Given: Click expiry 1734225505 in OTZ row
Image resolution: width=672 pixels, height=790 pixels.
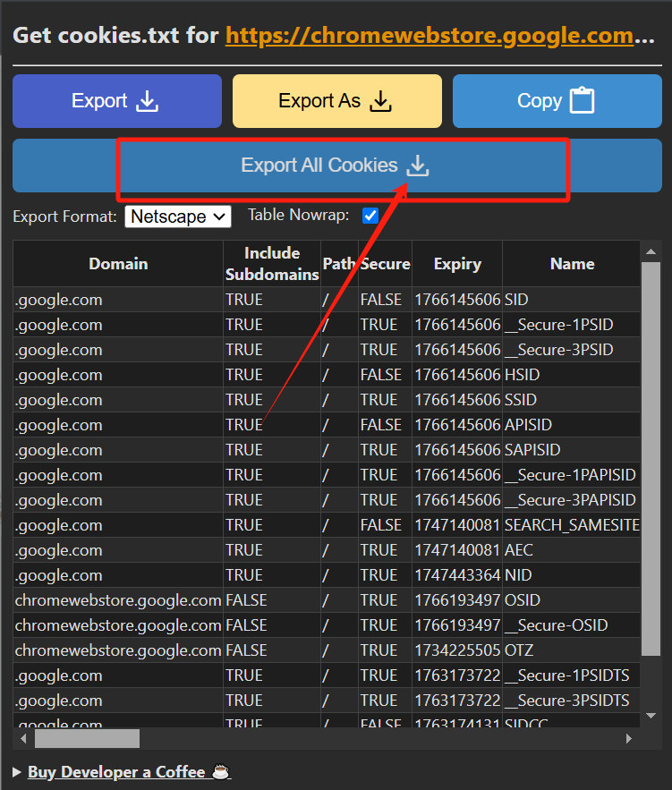Looking at the screenshot, I should coord(457,650).
